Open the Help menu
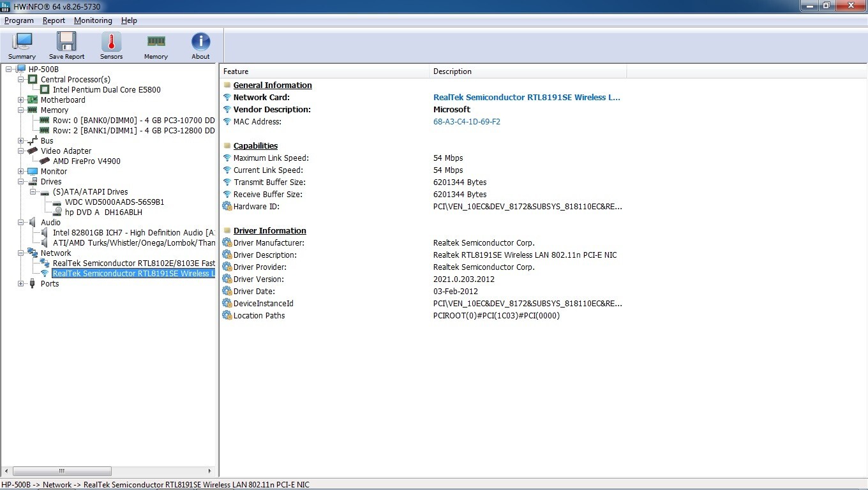 [x=129, y=20]
